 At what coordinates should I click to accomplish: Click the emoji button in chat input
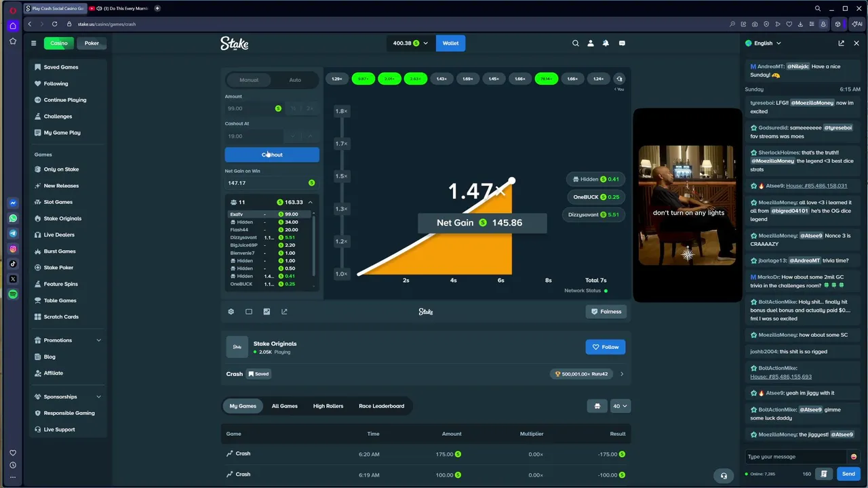pyautogui.click(x=853, y=457)
